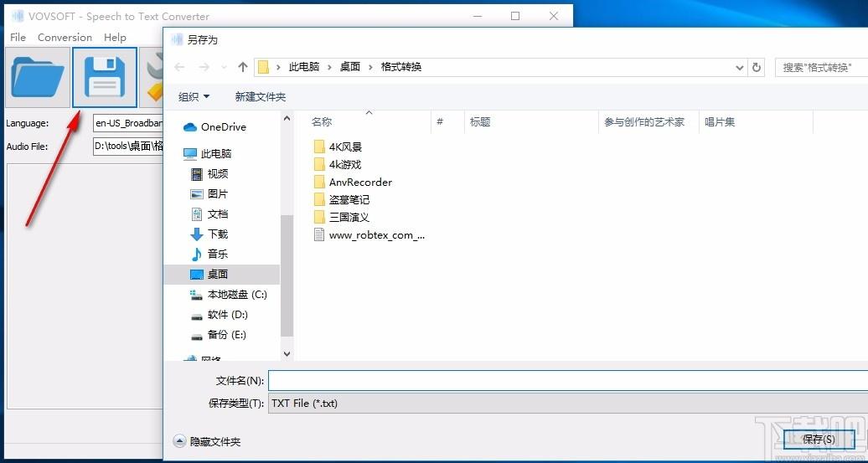Go back in the Save As dialog
868x463 pixels.
[179, 67]
